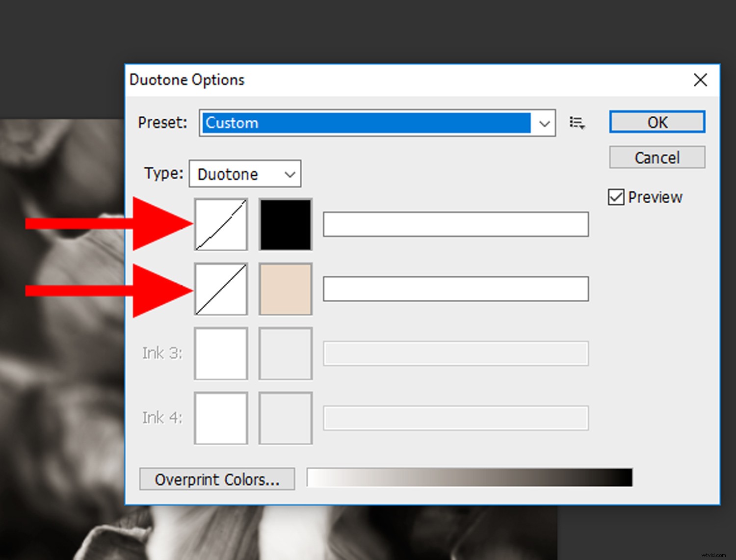The height and width of the screenshot is (560, 736).
Task: Click the Ink 4 curve box
Action: click(220, 418)
